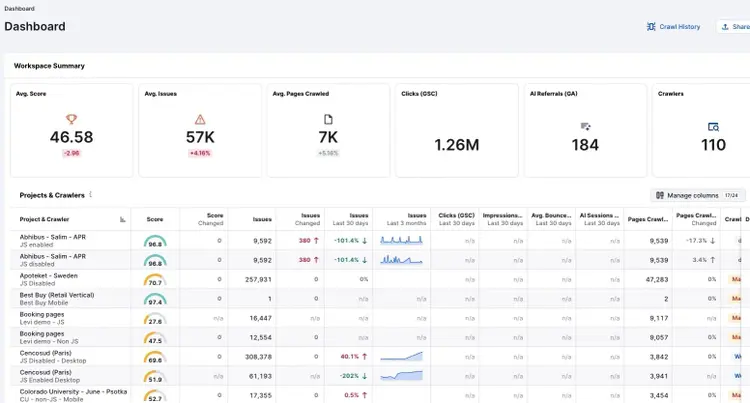
Task: Click issues value 257,931
Action: (x=258, y=280)
